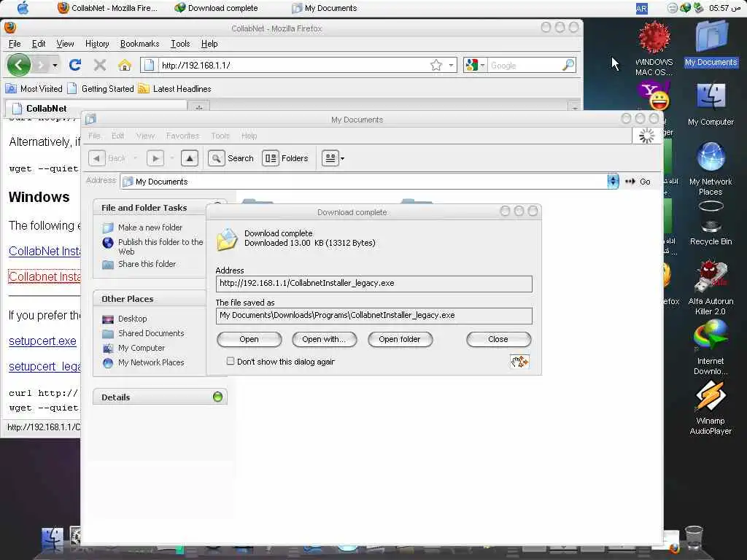This screenshot has height=560, width=747.
Task: Click the AR language indicator in the tray
Action: coord(641,8)
